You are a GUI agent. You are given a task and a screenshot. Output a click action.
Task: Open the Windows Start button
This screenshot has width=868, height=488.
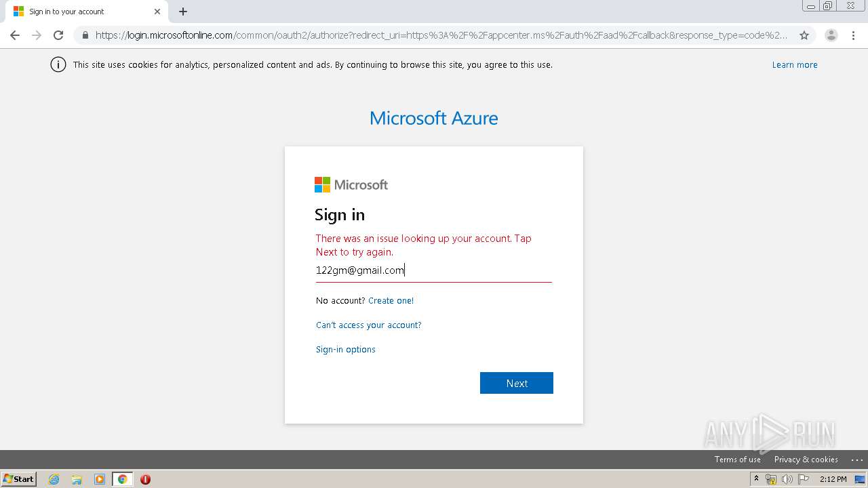pos(19,479)
